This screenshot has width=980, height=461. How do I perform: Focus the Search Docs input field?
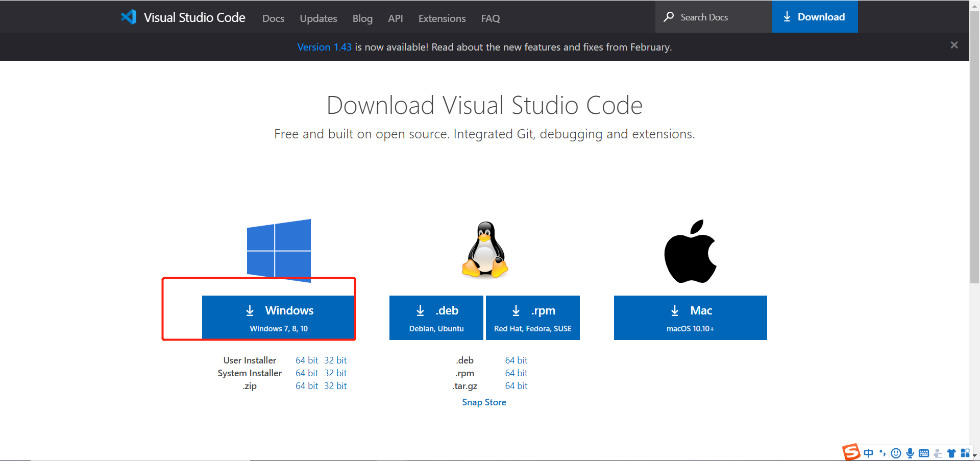click(714, 17)
